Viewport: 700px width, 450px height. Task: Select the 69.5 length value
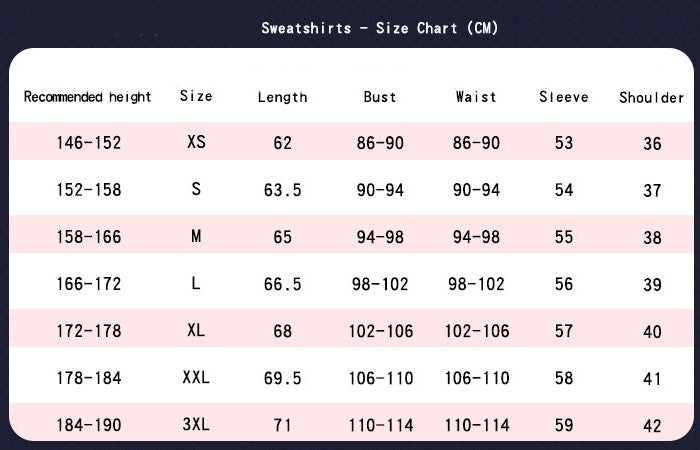(282, 378)
